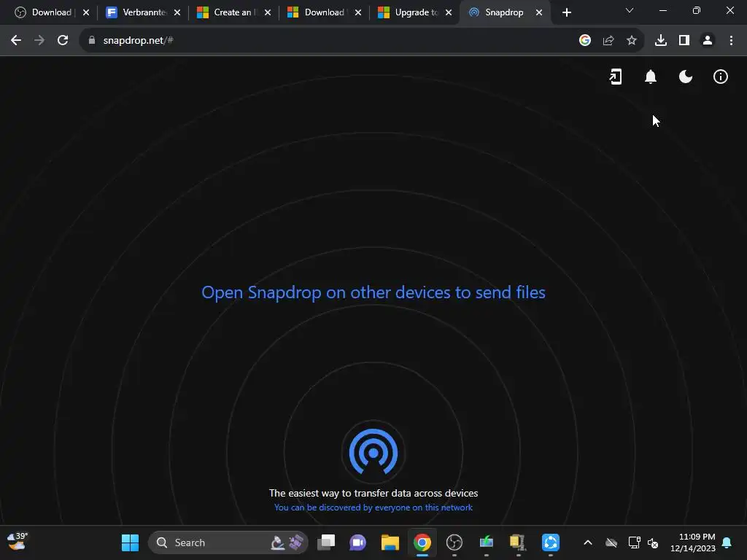Show hidden system tray icons
Viewport: 747px width, 560px height.
(588, 542)
